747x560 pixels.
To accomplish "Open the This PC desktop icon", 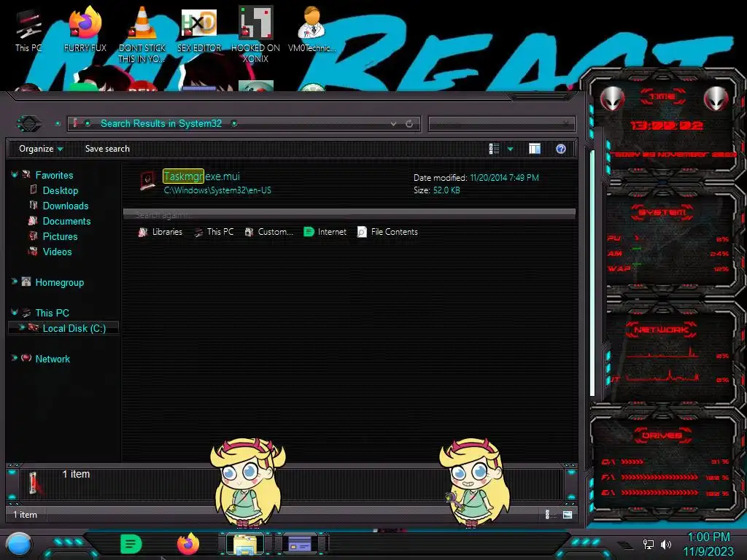I will tap(28, 30).
